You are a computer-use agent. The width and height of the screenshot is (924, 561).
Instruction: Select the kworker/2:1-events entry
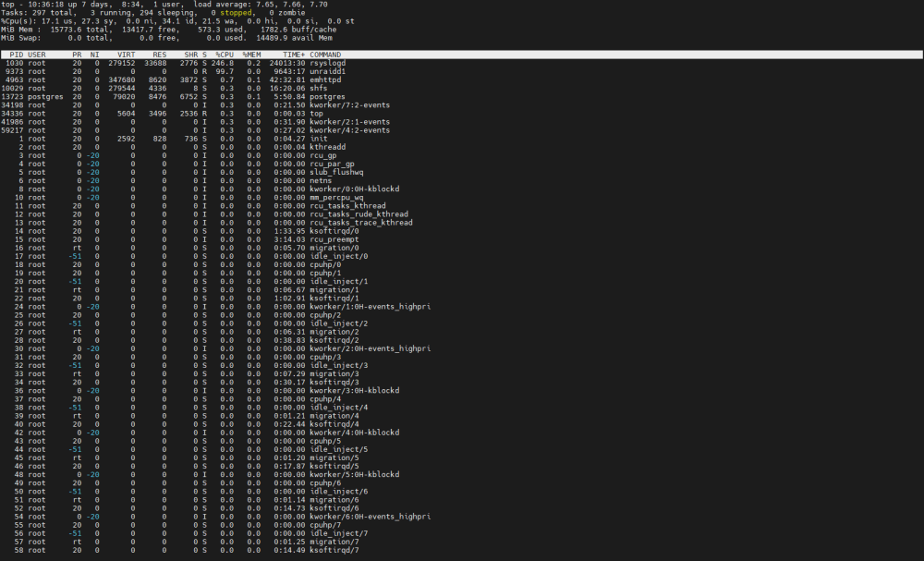pos(350,122)
